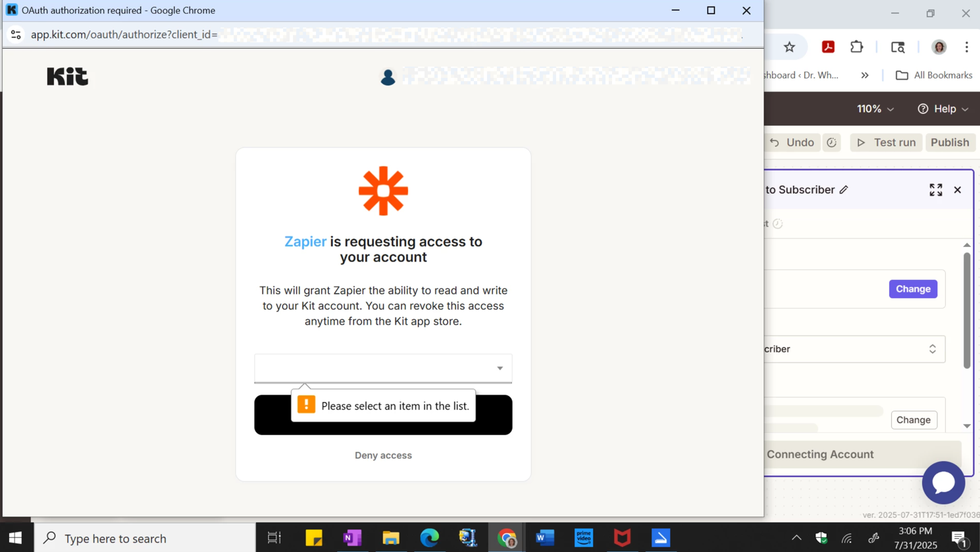Open the Adobe Acrobat extension icon

[828, 47]
